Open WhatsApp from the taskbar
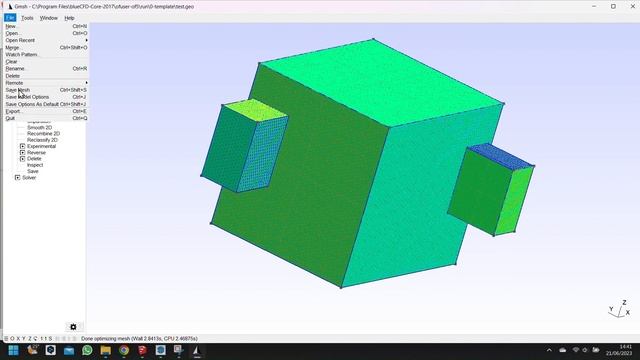The width and height of the screenshot is (640, 360). point(87,350)
